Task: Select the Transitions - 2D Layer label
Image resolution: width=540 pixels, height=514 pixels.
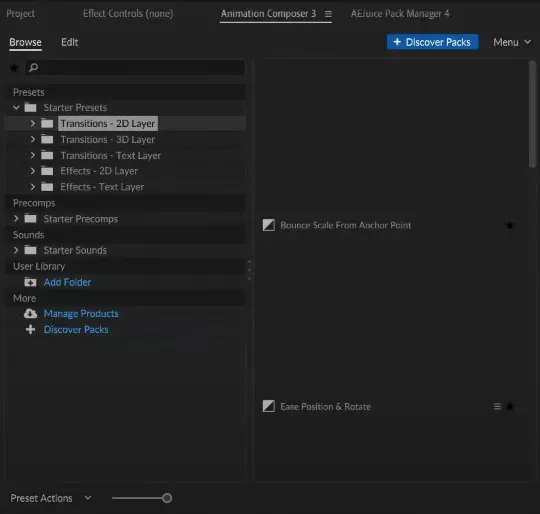Action: [x=108, y=123]
